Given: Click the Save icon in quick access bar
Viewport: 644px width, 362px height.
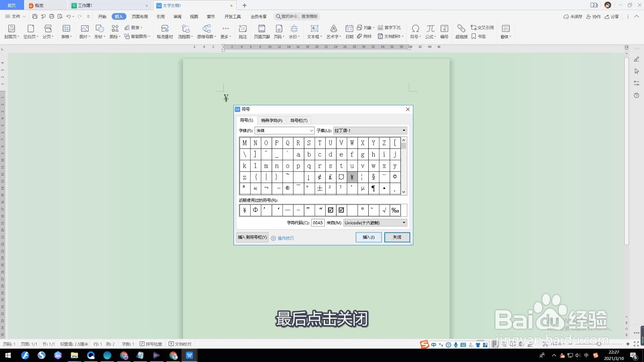Looking at the screenshot, I should point(35,16).
